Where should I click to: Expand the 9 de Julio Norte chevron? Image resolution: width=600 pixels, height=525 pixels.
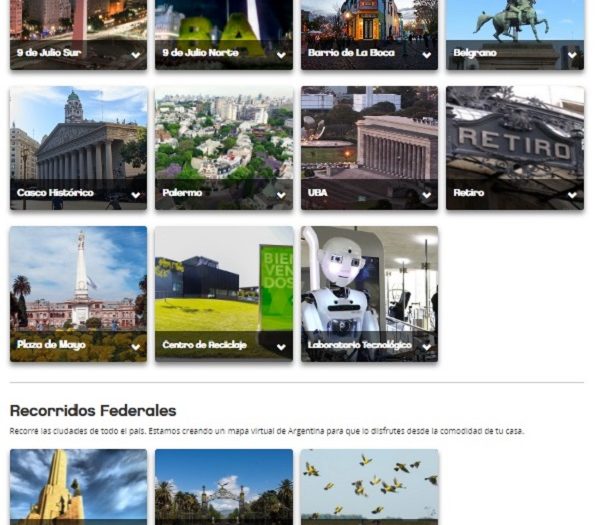pos(281,55)
